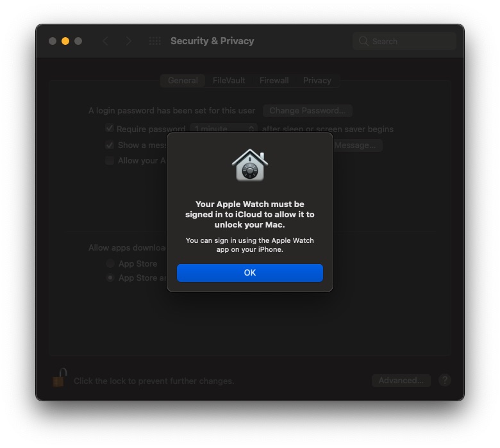500x448 pixels.
Task: Click the Change Password button
Action: click(x=308, y=111)
